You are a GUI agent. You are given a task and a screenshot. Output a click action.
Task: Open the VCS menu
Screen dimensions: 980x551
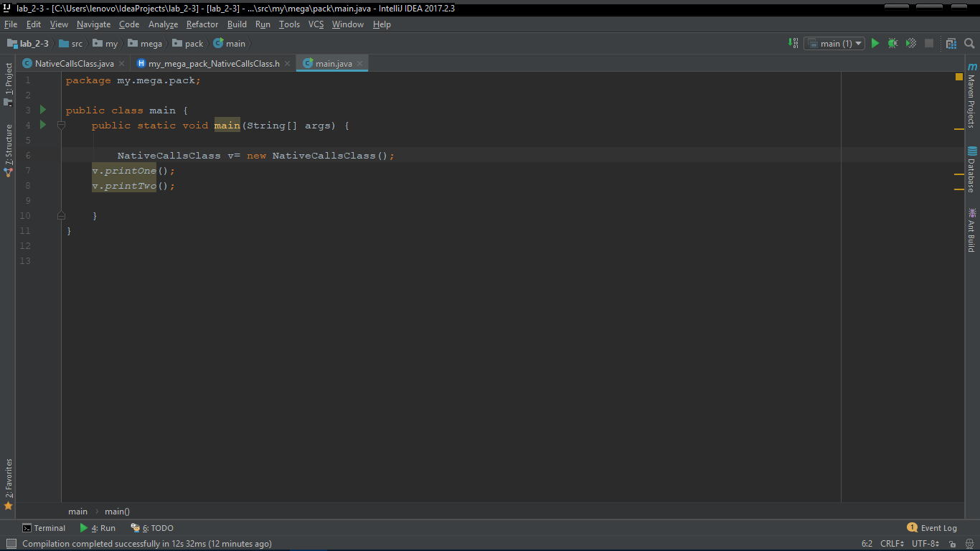[x=316, y=24]
